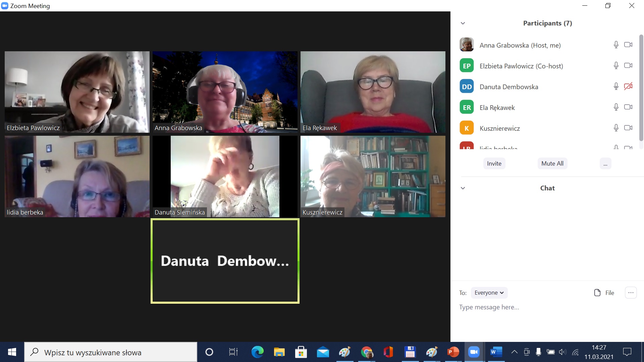Open participants more options ellipsis menu

click(605, 164)
